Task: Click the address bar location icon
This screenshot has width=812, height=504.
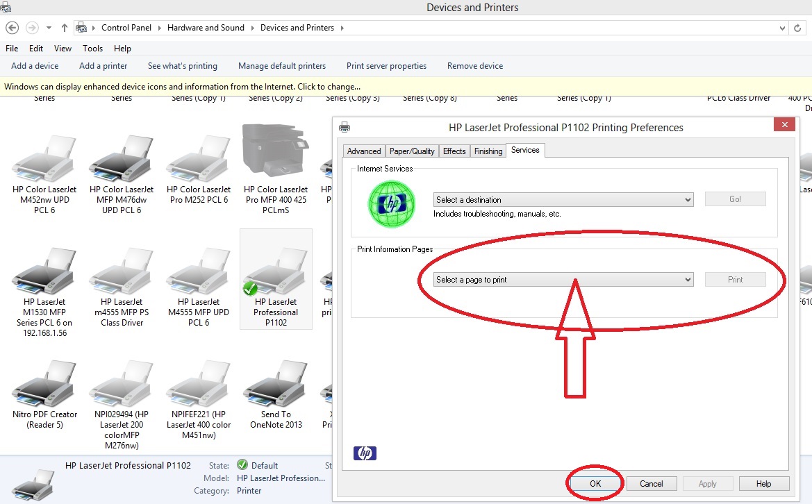Action: click(81, 28)
